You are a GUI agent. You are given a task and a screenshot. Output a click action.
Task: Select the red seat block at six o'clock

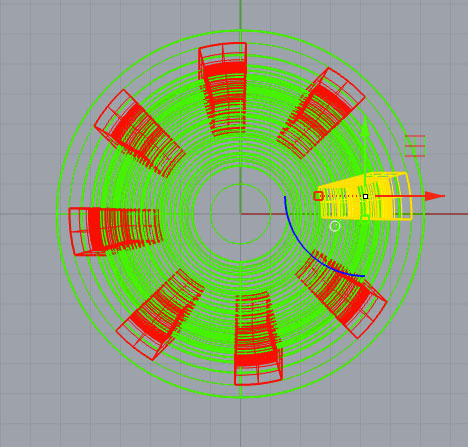click(x=258, y=338)
